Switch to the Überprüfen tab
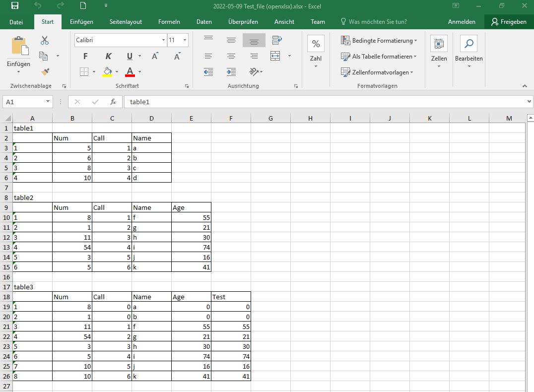Screen dimensions: 534x392 pos(243,22)
